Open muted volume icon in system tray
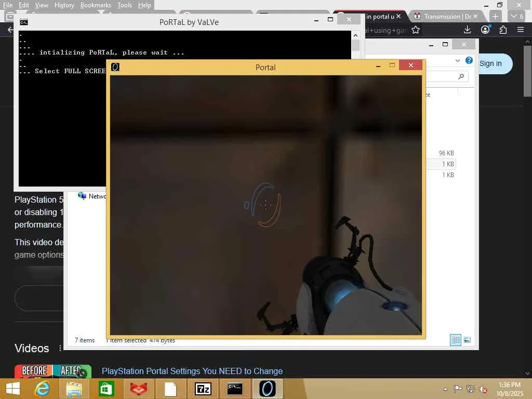Screen dimensions: 532x399 point(483,389)
